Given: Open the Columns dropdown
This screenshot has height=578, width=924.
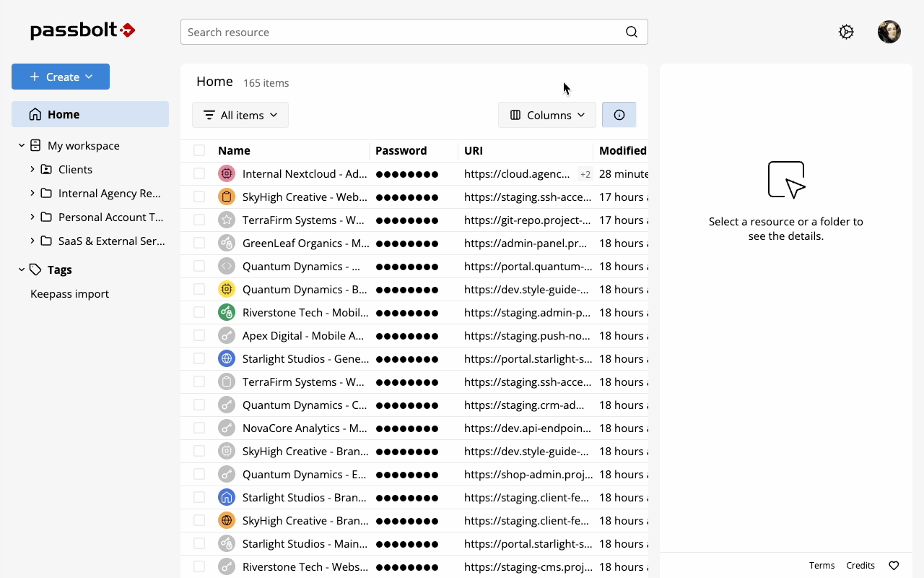Looking at the screenshot, I should point(547,115).
